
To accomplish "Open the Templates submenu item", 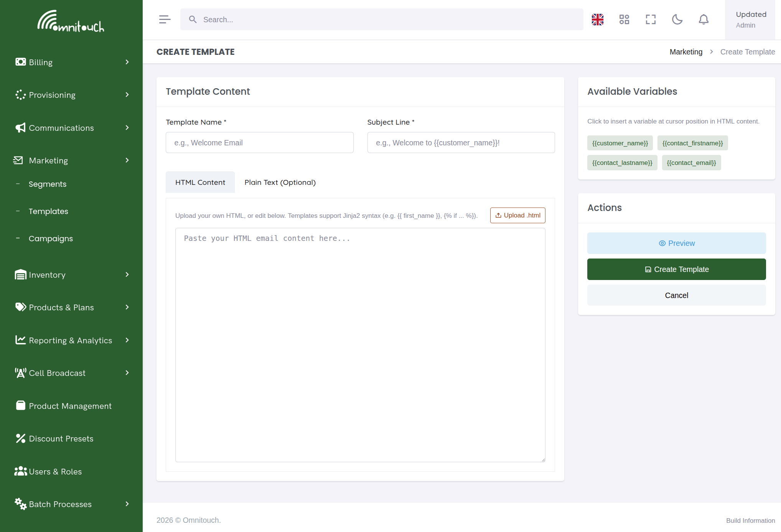I will (x=48, y=211).
